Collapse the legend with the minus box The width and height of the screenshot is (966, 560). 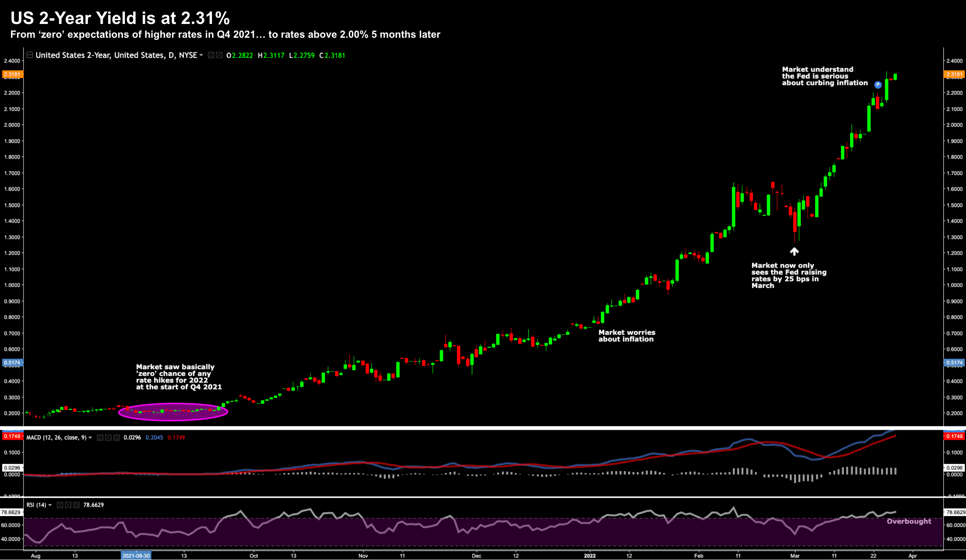[x=30, y=55]
